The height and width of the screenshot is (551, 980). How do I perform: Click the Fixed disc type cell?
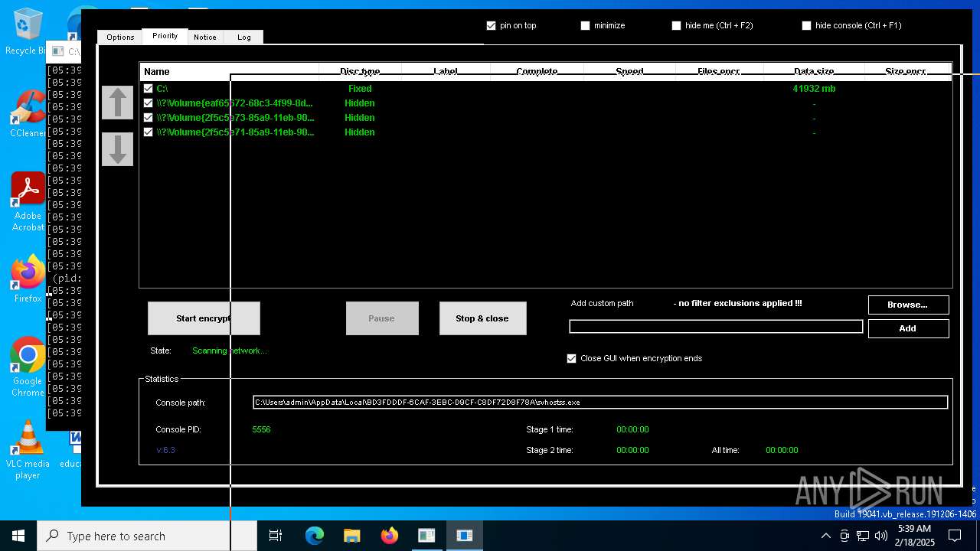(x=360, y=89)
